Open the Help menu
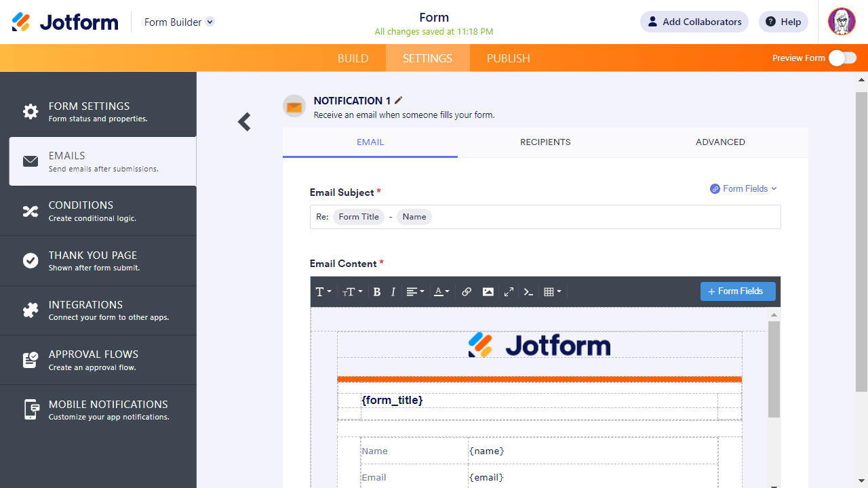Viewport: 868px width, 488px height. pyautogui.click(x=783, y=22)
